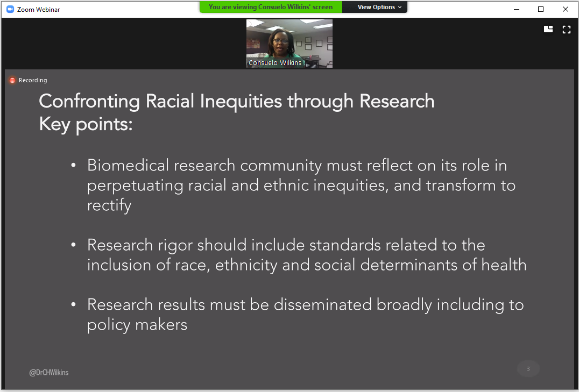Click the slide title 'Confronting Racial Inequities through Research'

[x=237, y=101]
